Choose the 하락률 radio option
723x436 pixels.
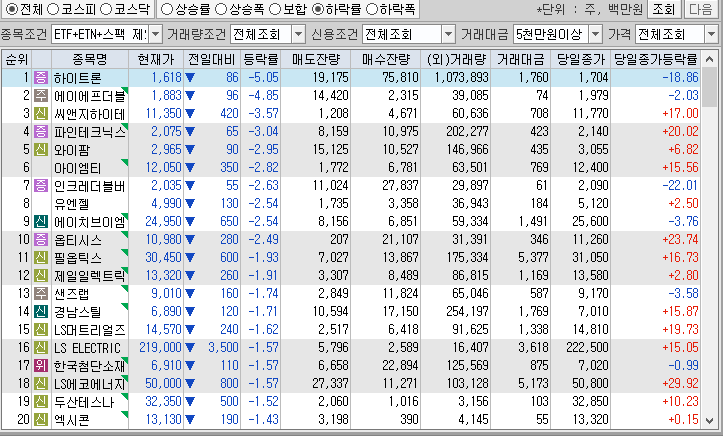click(317, 9)
